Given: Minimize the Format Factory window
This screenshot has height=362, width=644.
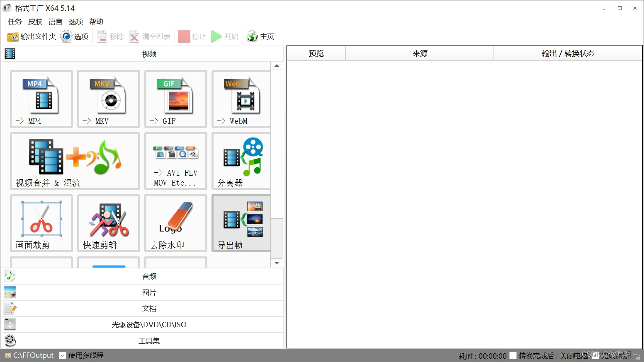Looking at the screenshot, I should (605, 8).
